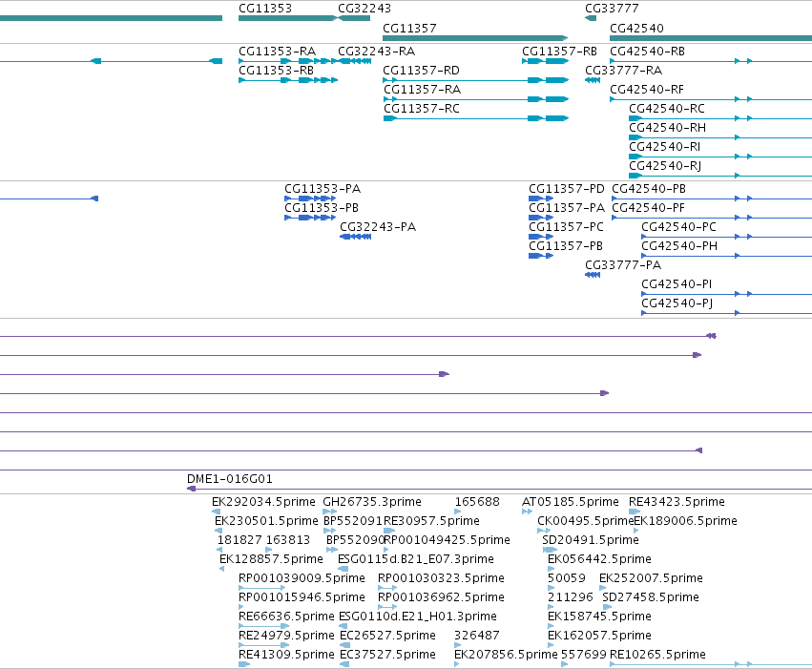Select the 163813 feature label
The width and height of the screenshot is (812, 669).
pos(288,540)
